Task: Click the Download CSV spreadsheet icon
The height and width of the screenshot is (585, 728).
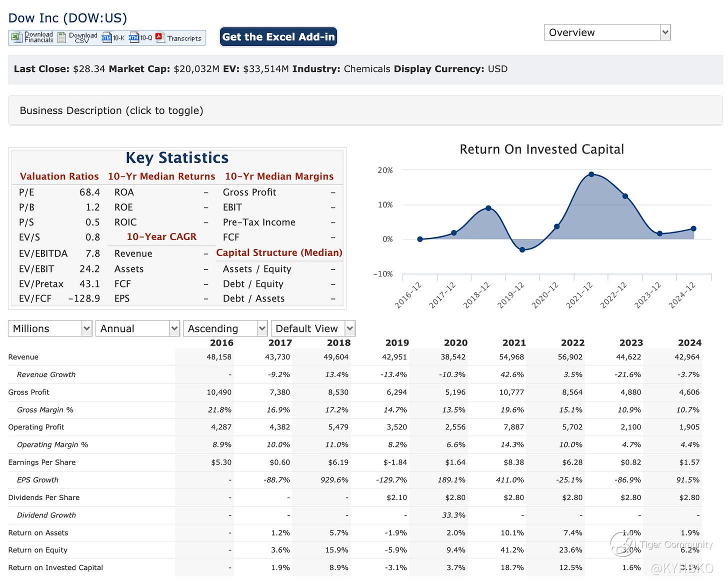Action: click(62, 37)
